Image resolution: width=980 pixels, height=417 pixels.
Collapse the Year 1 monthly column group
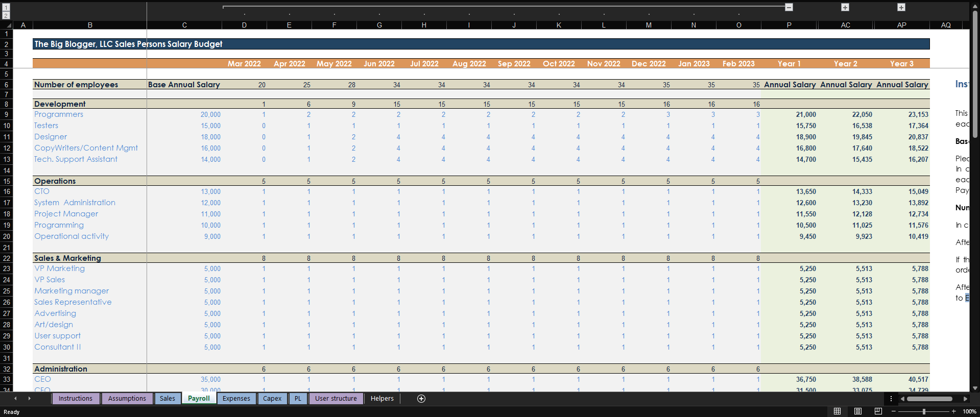coord(789,7)
